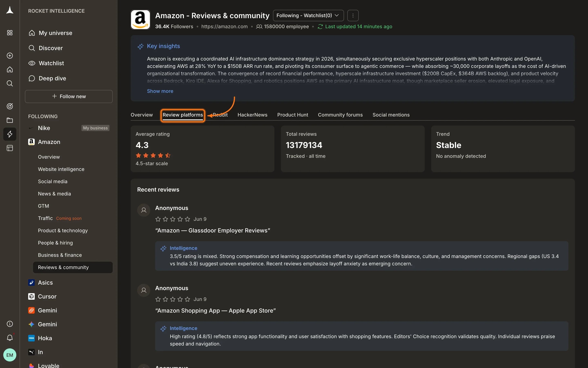Expand insights with Show more

point(160,91)
